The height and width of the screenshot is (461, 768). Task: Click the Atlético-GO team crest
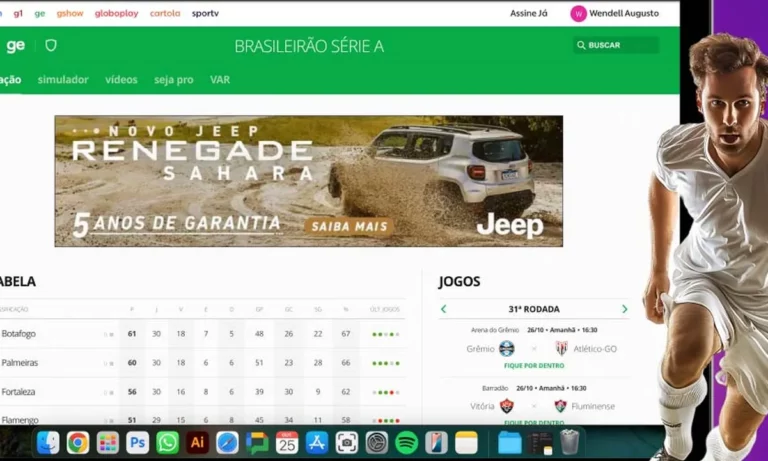561,349
